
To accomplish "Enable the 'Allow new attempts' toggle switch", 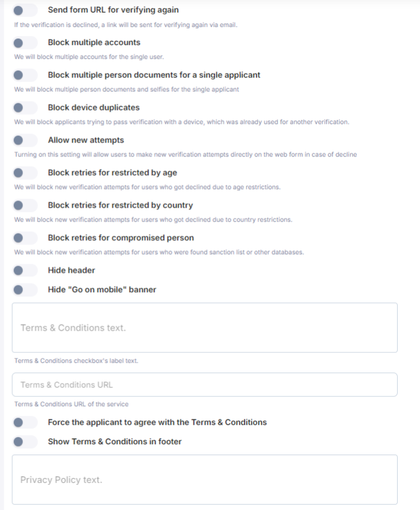I will [x=25, y=141].
